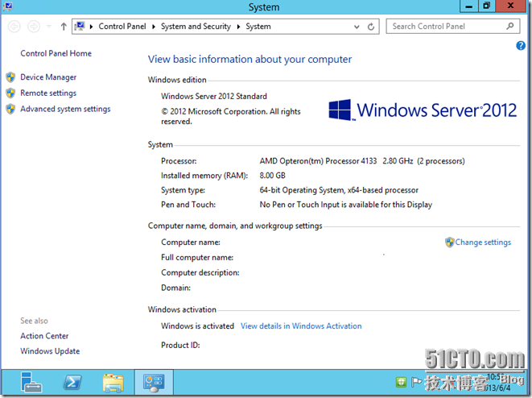Open Windows Update under See also
This screenshot has height=398, width=532.
(50, 351)
